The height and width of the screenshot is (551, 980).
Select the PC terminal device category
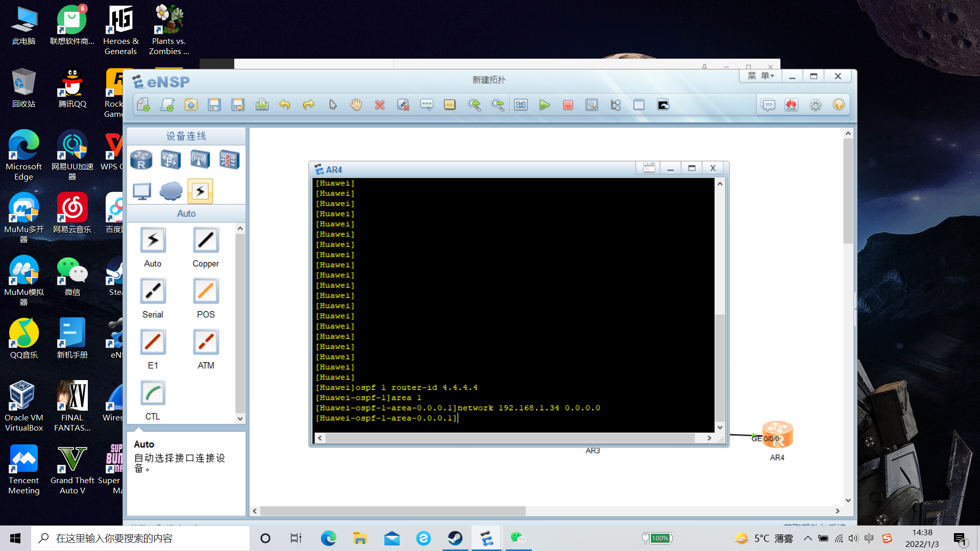(141, 191)
